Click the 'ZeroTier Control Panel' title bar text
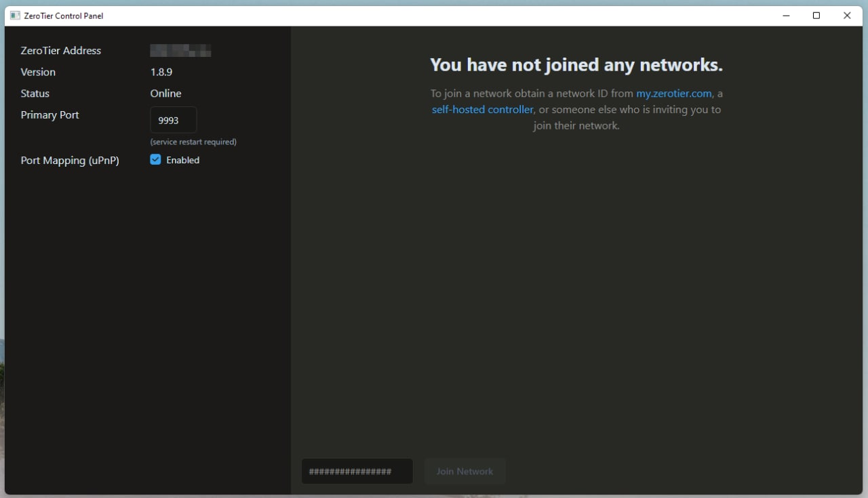 pos(64,16)
